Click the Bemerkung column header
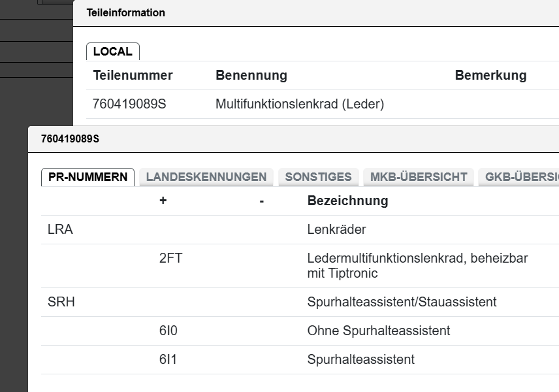Image resolution: width=559 pixels, height=392 pixels. pos(490,75)
